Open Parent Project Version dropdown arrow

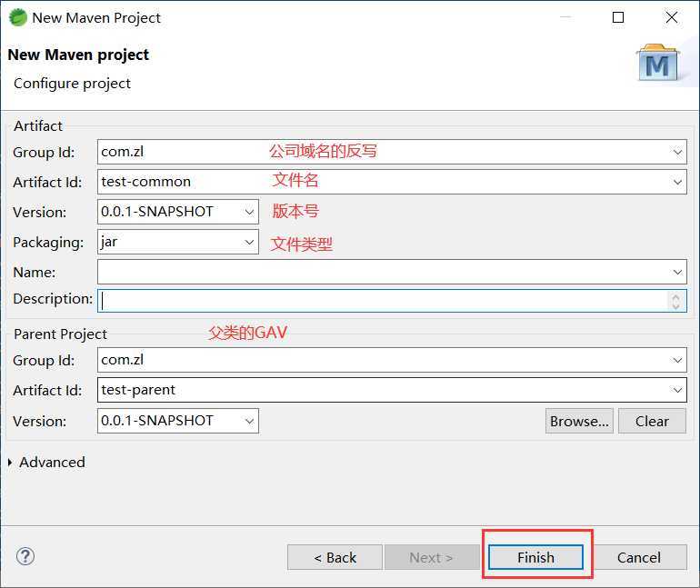(x=249, y=421)
